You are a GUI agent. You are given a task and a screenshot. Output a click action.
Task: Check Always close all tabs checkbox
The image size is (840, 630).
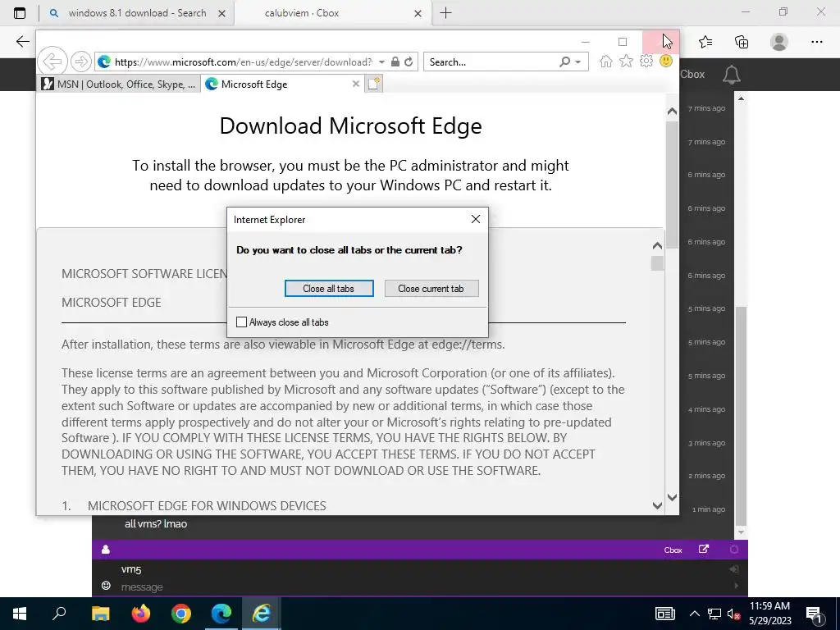coord(242,322)
